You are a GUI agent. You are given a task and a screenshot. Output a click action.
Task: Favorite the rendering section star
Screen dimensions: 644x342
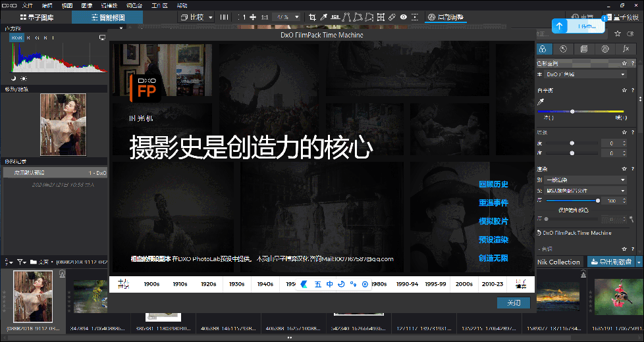[624, 169]
